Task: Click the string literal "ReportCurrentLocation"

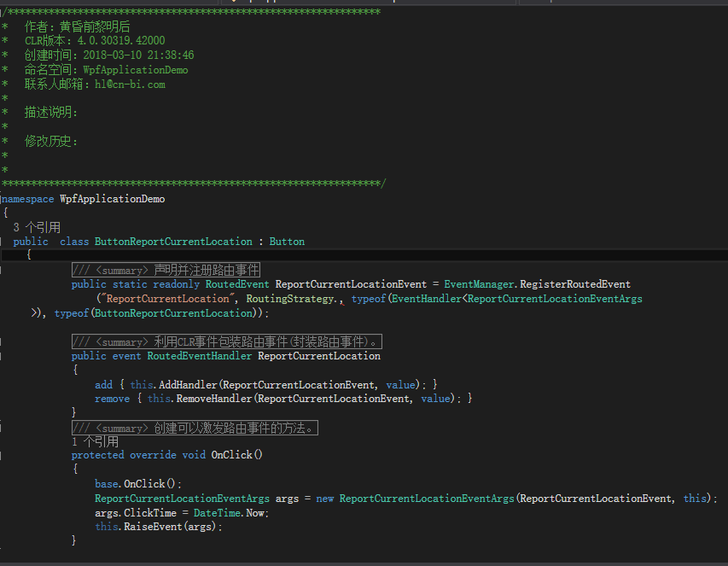Action: click(x=167, y=299)
